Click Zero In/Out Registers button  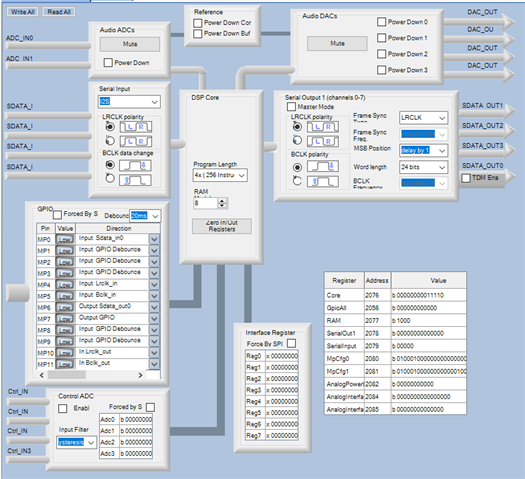pyautogui.click(x=222, y=226)
